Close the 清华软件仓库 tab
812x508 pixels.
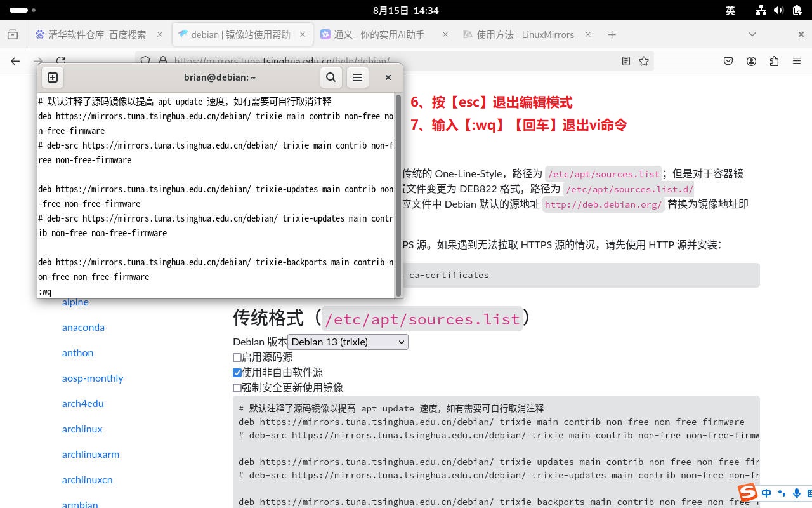(160, 35)
